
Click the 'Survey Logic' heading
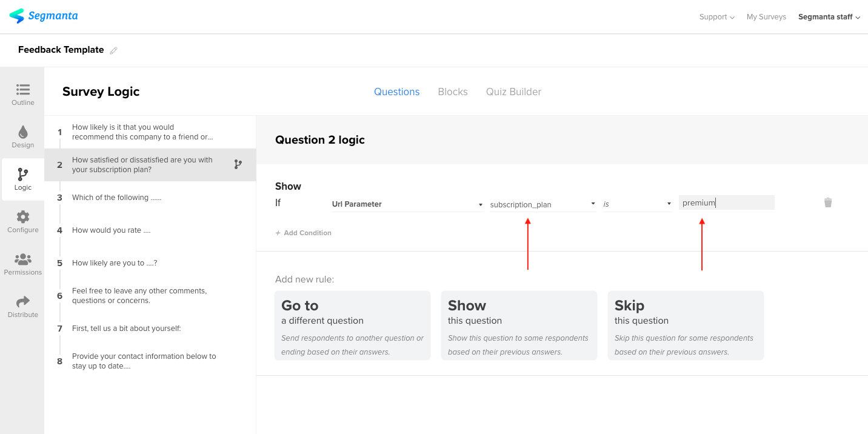click(101, 92)
